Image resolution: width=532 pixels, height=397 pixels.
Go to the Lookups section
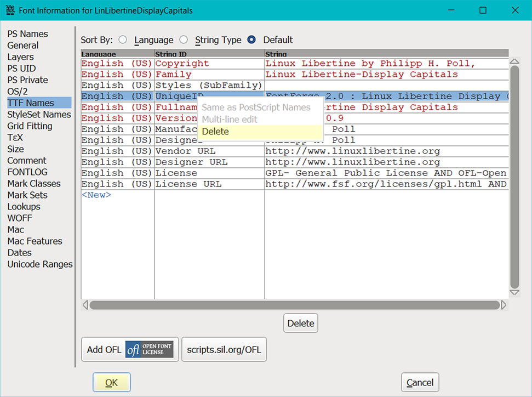pyautogui.click(x=24, y=207)
